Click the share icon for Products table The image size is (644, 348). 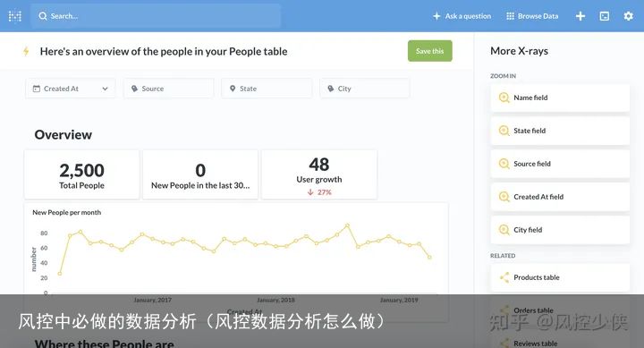tap(504, 277)
